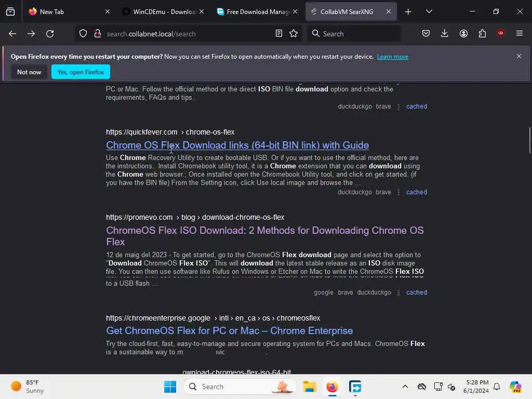The width and height of the screenshot is (532, 399).
Task: Dismiss the Firefox startup notification bar
Action: (x=519, y=56)
